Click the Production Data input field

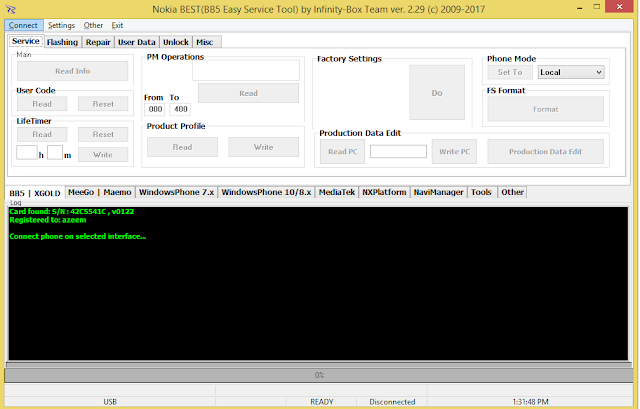[398, 151]
